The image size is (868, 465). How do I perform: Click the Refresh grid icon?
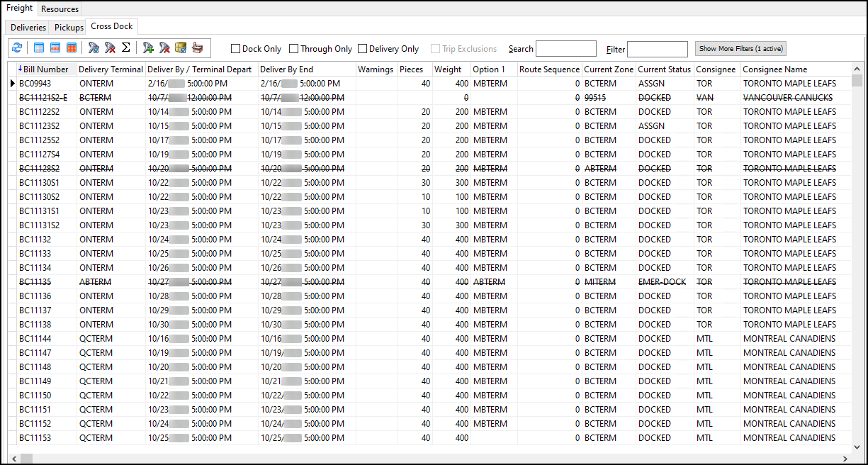click(17, 48)
